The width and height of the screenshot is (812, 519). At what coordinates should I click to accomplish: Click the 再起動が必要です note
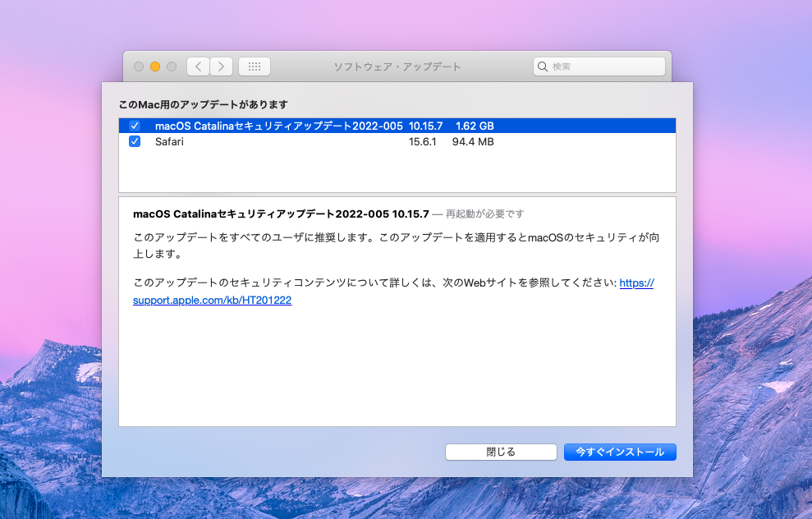coord(484,214)
